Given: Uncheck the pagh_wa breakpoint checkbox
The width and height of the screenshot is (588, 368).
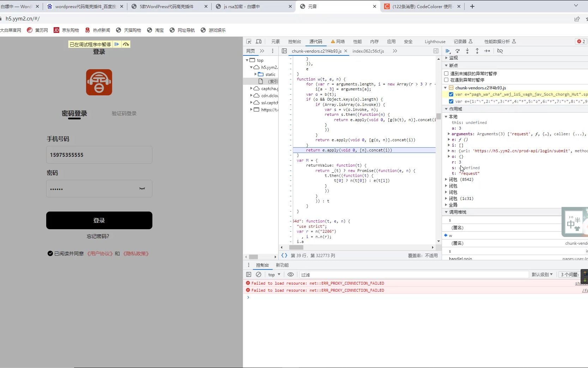Looking at the screenshot, I should pyautogui.click(x=451, y=94).
